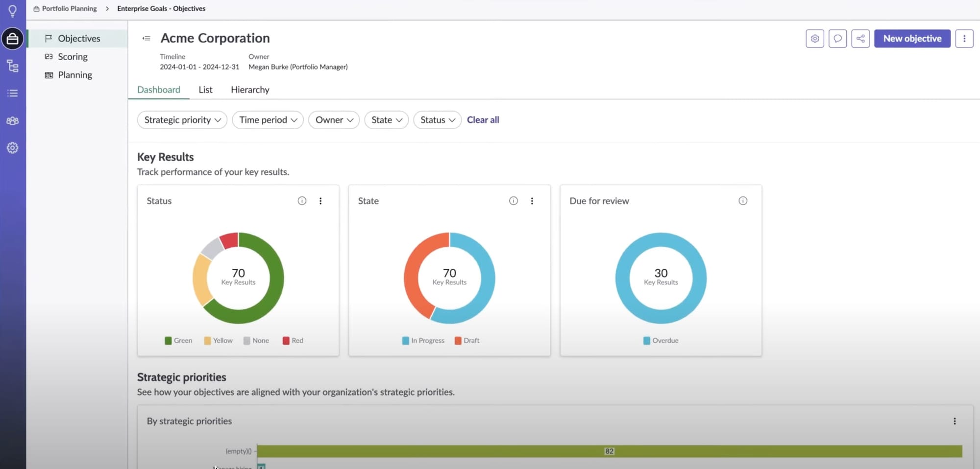
Task: Select Scoring in the side menu
Action: pos(73,57)
